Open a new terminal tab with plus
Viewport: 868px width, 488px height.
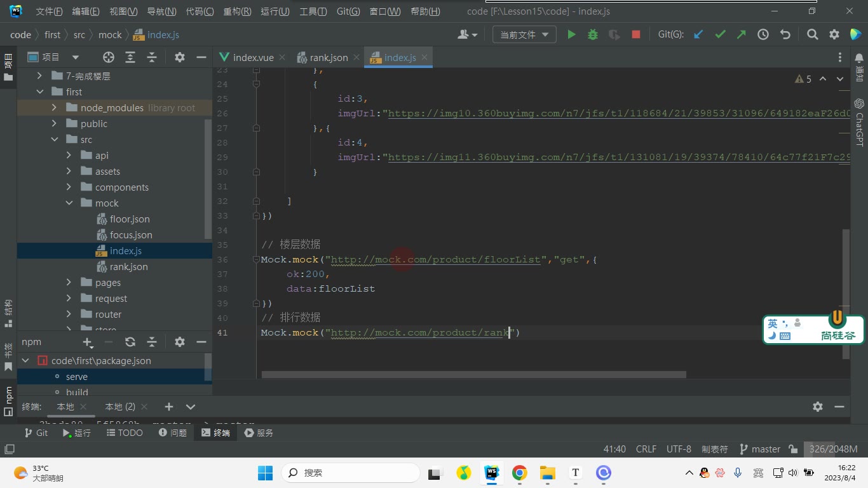pos(169,407)
